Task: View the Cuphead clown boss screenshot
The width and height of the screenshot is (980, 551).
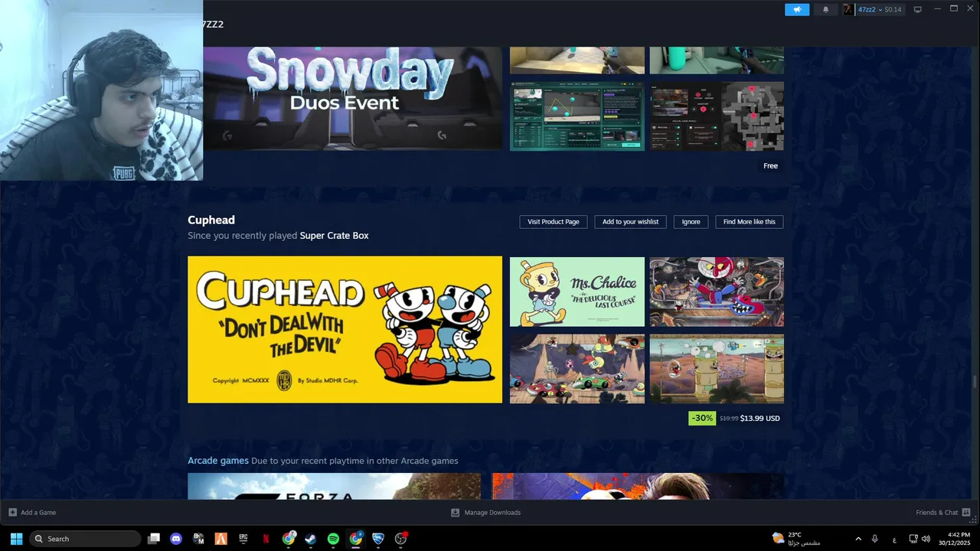Action: pos(717,292)
